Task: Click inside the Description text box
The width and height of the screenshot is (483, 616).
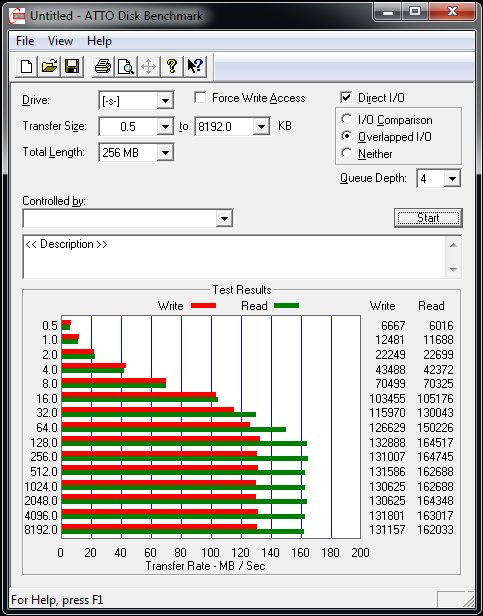Action: (234, 257)
